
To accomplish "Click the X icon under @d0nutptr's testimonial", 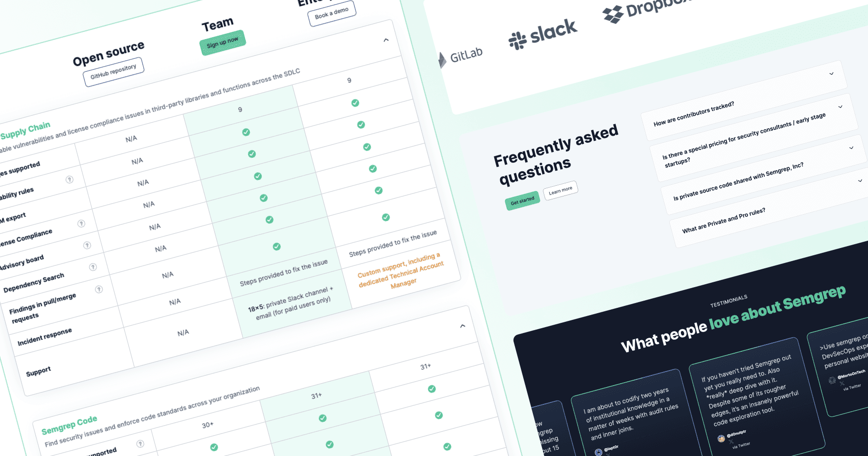I will [731, 442].
